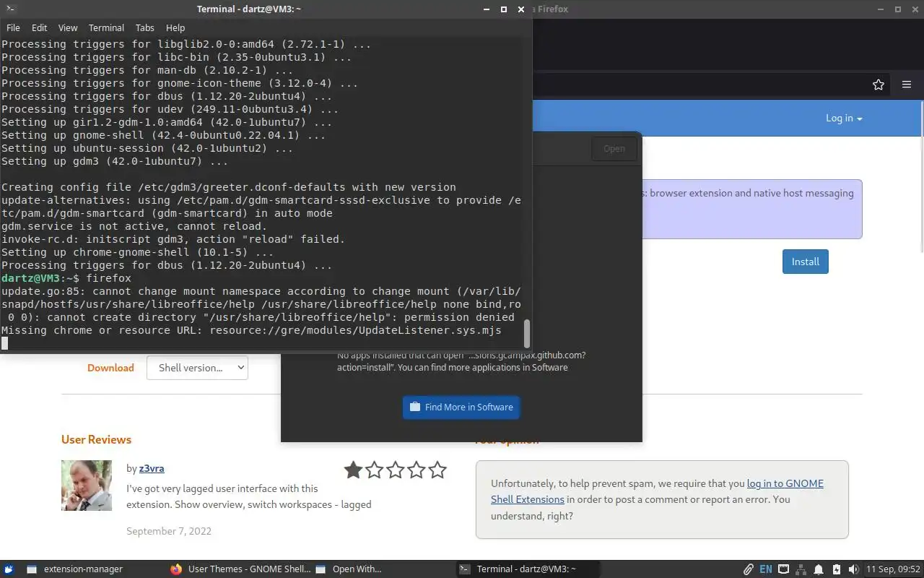Switch to Open With taskbar window

click(x=384, y=569)
